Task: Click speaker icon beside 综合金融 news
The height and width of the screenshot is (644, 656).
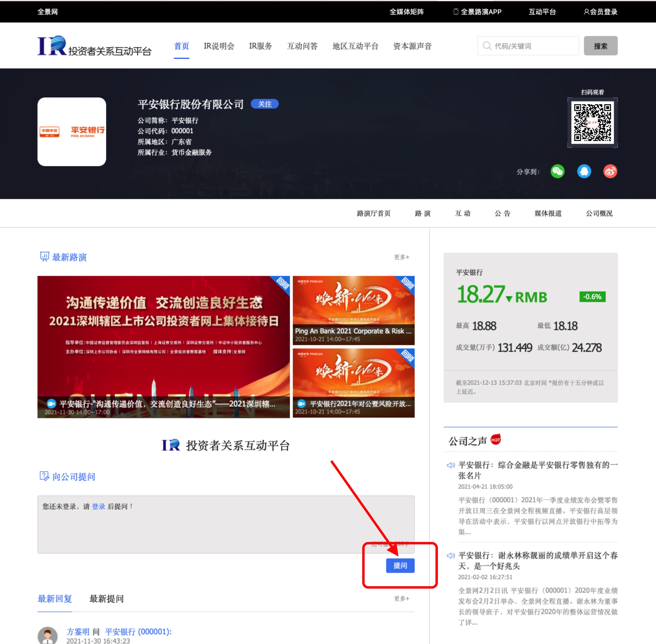Action: point(451,466)
